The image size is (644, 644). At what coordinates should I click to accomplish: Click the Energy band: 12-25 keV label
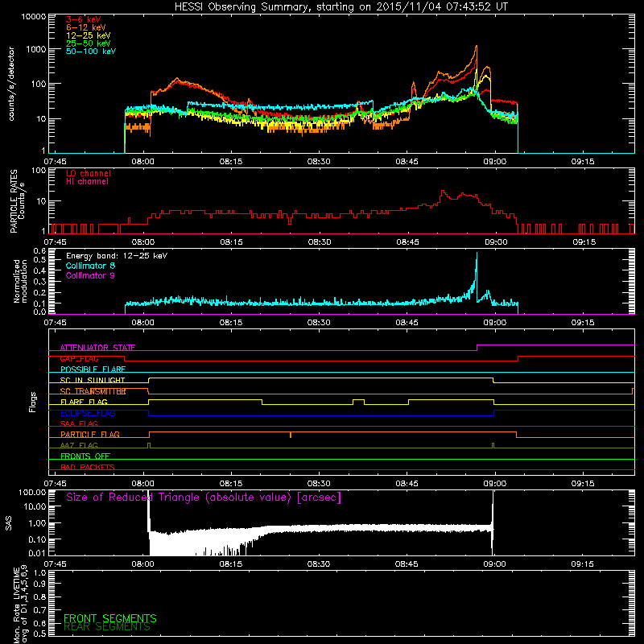(x=117, y=256)
